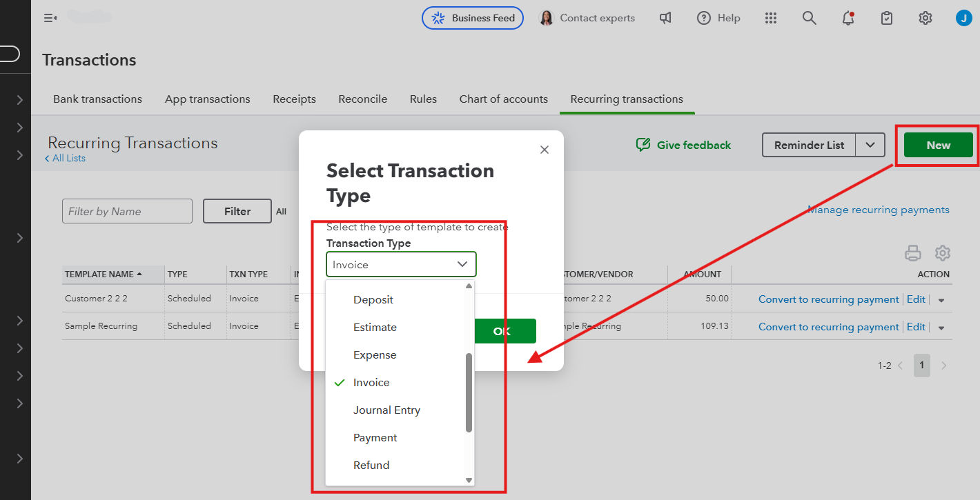
Task: Choose Payment from the type list
Action: click(x=375, y=437)
